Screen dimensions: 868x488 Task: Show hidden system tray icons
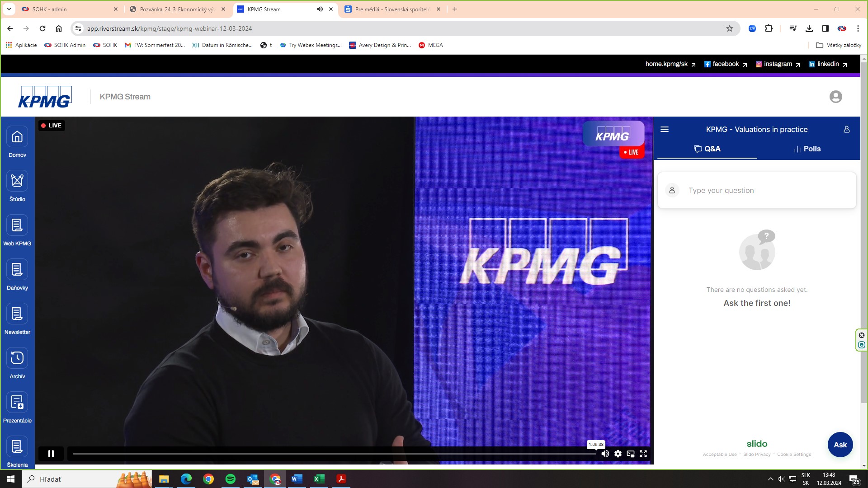pyautogui.click(x=770, y=479)
